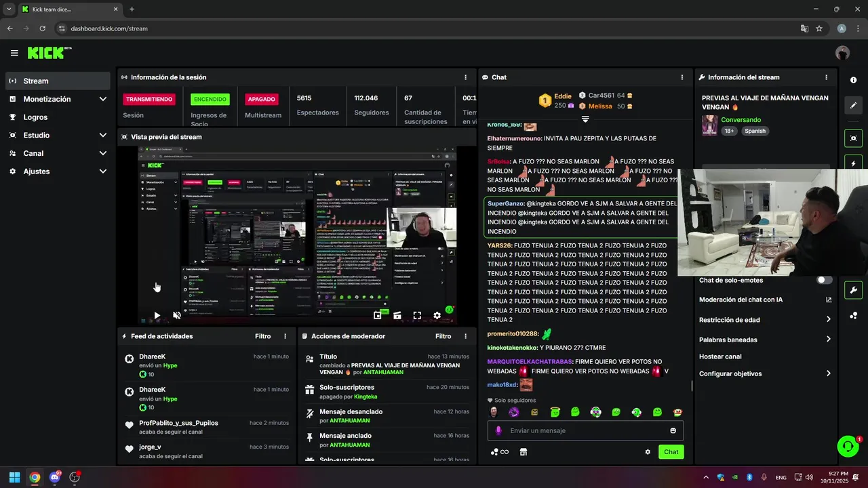
Task: Click the info icon in right sidebar
Action: [x=853, y=80]
